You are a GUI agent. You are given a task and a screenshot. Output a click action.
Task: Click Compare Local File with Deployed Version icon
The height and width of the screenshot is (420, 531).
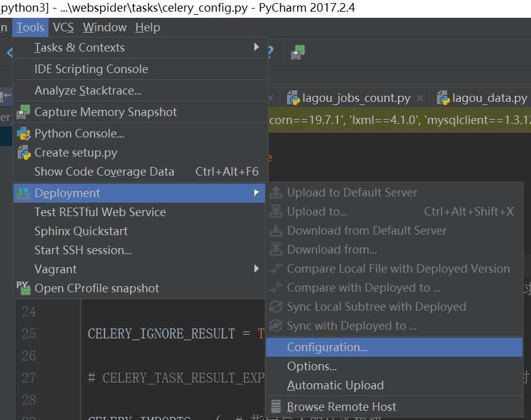(276, 268)
